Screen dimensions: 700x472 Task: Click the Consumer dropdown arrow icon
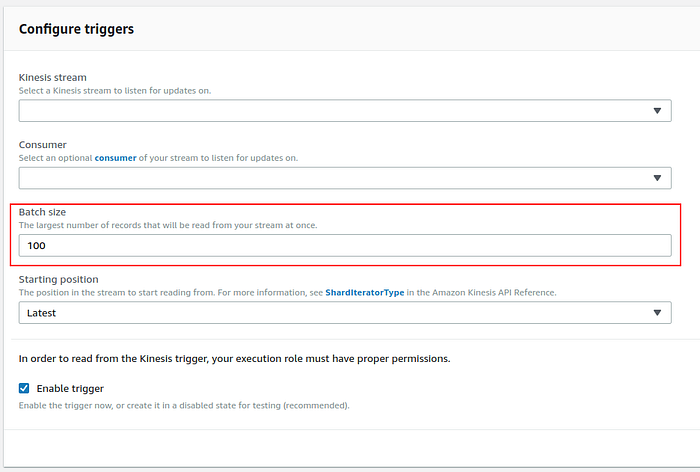[x=657, y=178]
